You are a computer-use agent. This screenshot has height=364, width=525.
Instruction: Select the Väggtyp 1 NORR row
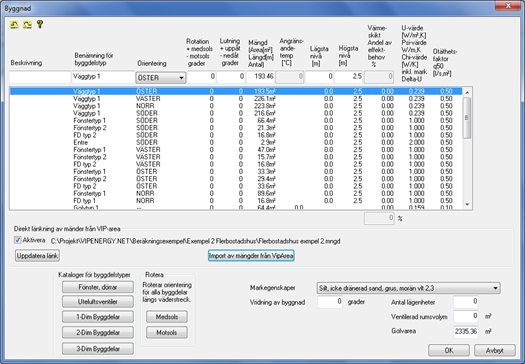[x=236, y=106]
